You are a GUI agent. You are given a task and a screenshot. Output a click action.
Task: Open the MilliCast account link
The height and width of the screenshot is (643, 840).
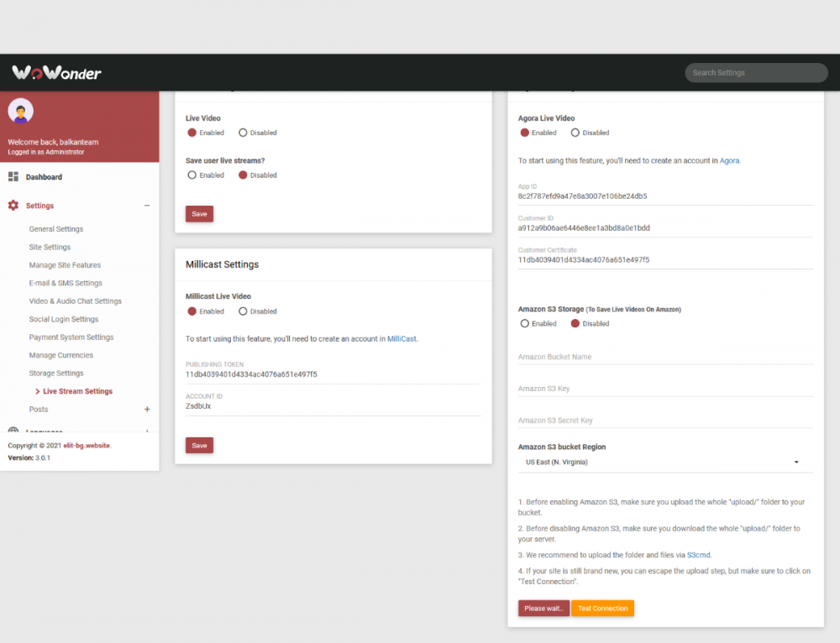point(402,339)
